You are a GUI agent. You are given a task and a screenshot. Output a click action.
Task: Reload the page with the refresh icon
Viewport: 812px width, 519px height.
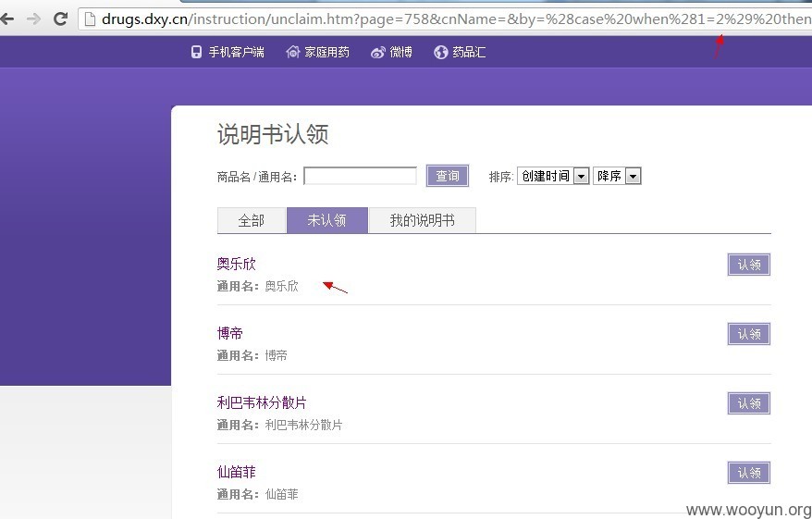point(60,19)
